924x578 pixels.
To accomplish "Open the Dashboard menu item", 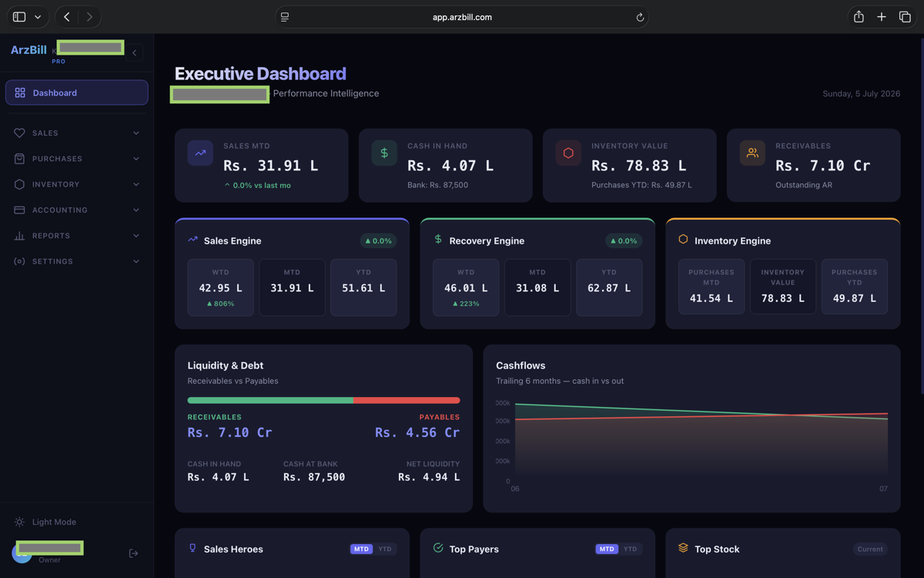I will tap(77, 92).
